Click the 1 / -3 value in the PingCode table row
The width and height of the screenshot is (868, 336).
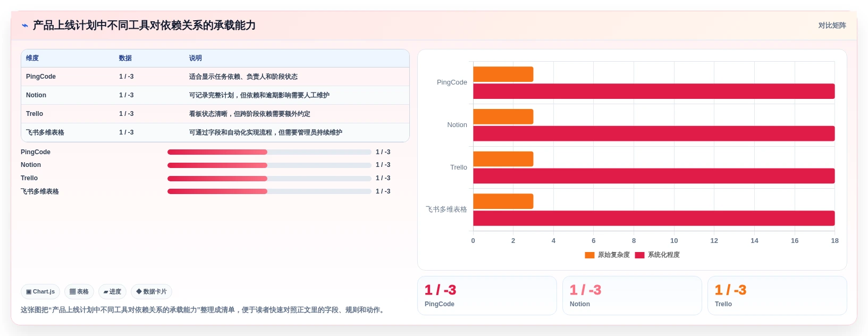tap(127, 77)
